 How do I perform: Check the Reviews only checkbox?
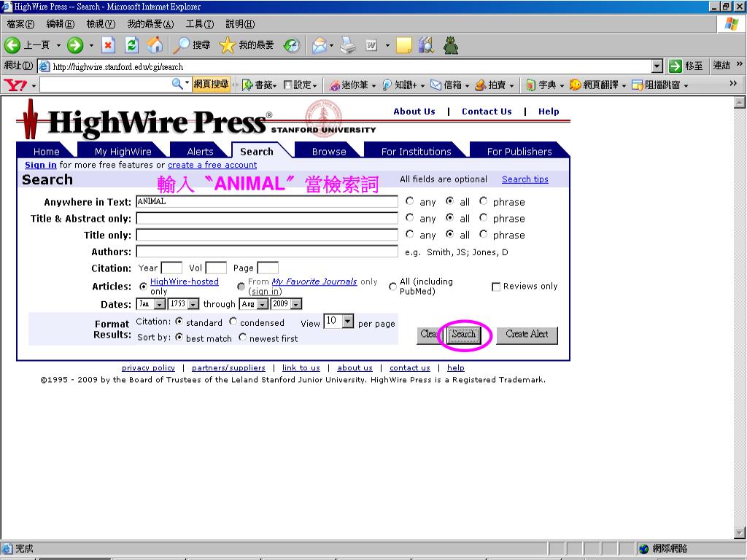click(496, 287)
